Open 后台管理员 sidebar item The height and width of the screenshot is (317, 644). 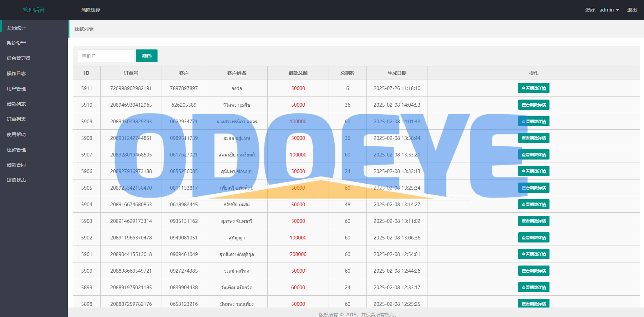(x=19, y=58)
